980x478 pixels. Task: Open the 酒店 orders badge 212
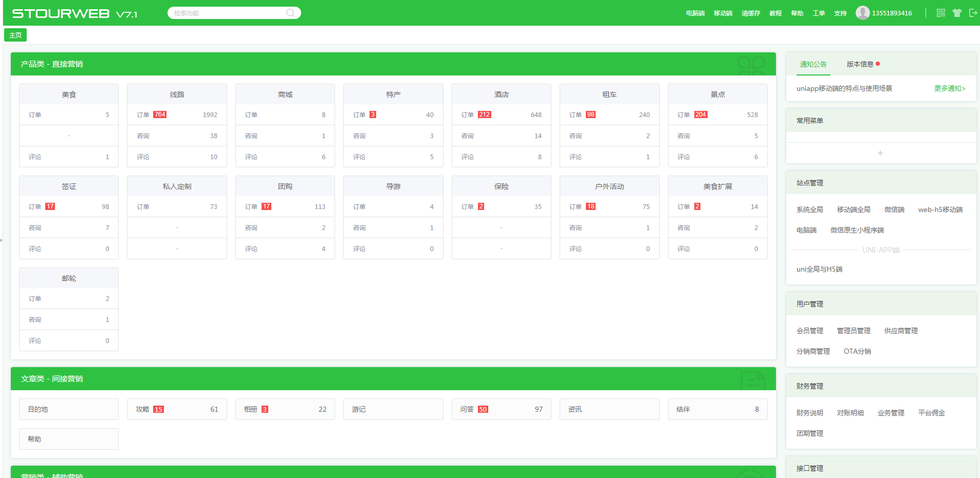click(484, 114)
